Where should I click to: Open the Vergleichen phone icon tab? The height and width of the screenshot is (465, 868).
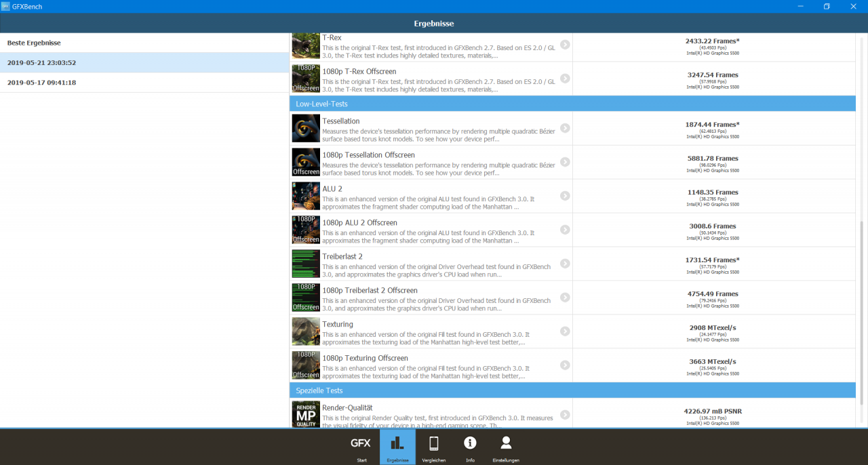click(x=434, y=447)
